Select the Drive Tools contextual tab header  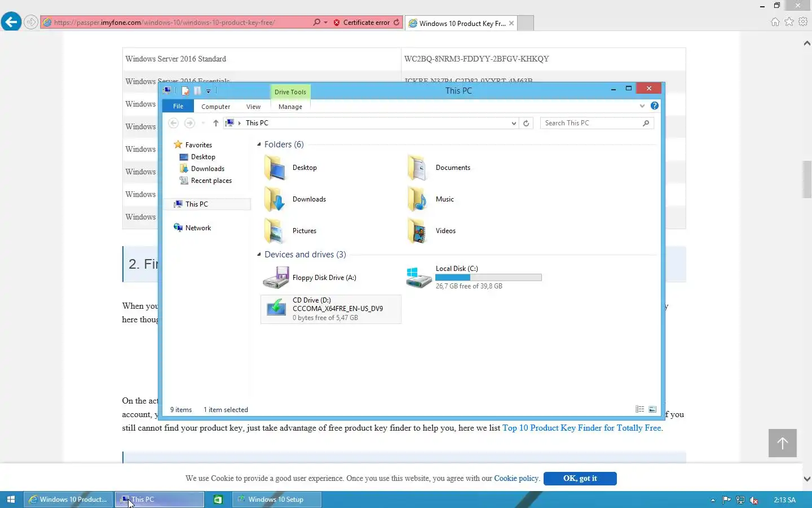point(290,92)
